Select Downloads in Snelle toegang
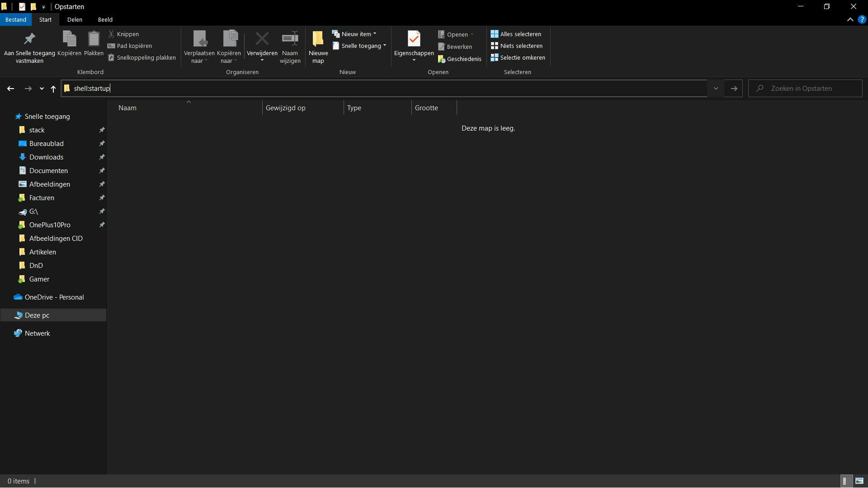The height and width of the screenshot is (488, 868). pyautogui.click(x=46, y=157)
